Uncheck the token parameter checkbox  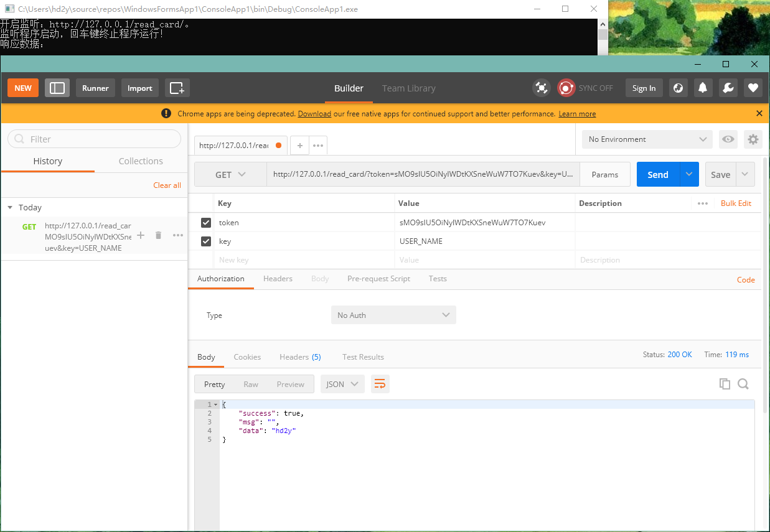pos(206,222)
